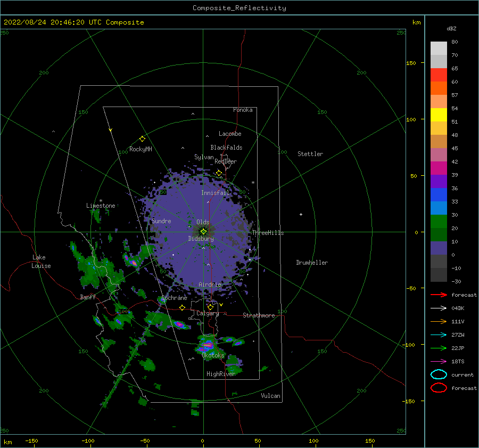Click the indigo 0-10 dBZ color swatch
The image size is (479, 448).
[x=439, y=248]
